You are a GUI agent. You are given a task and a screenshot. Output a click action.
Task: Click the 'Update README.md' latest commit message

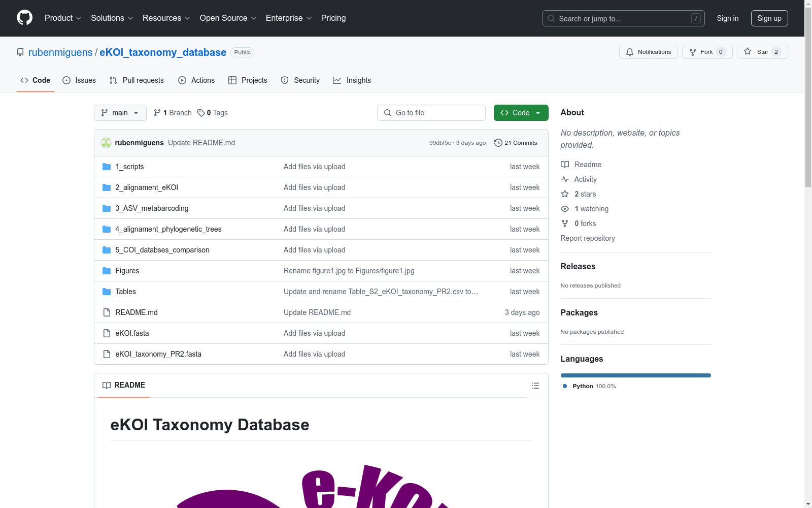point(201,143)
